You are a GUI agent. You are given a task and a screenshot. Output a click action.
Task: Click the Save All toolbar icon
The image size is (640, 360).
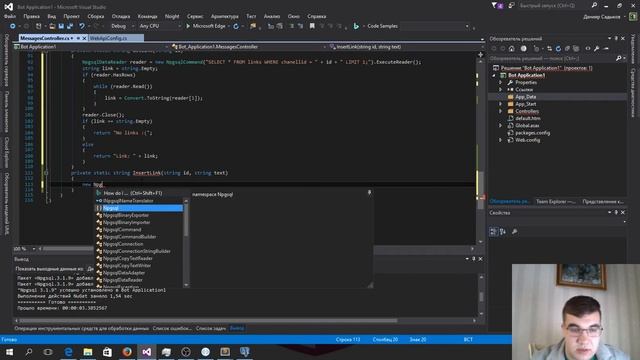coord(70,26)
